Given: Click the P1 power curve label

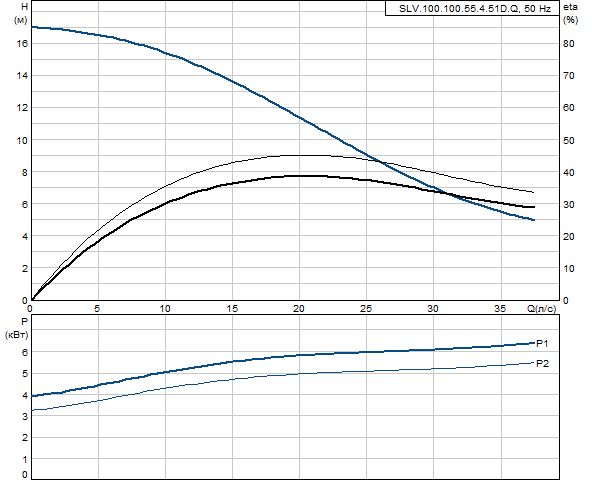Looking at the screenshot, I should tap(542, 344).
